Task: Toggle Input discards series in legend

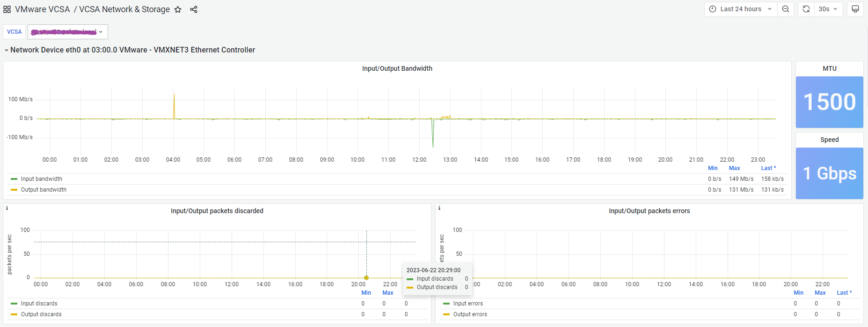Action: coord(39,304)
